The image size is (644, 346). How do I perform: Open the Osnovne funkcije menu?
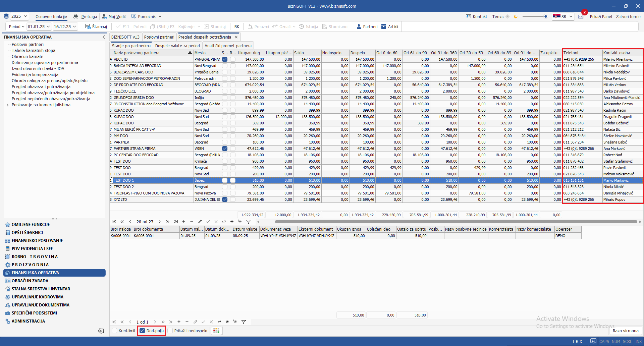tap(51, 16)
